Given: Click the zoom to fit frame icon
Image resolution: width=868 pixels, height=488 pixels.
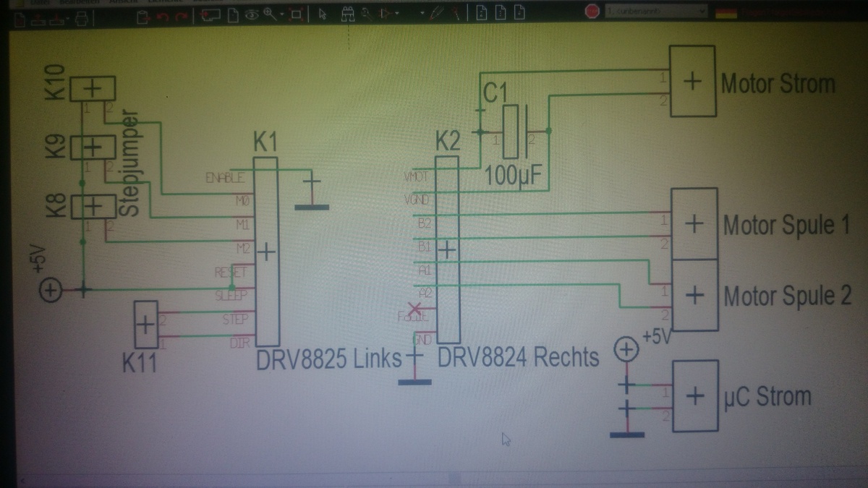Looking at the screenshot, I should pos(296,14).
